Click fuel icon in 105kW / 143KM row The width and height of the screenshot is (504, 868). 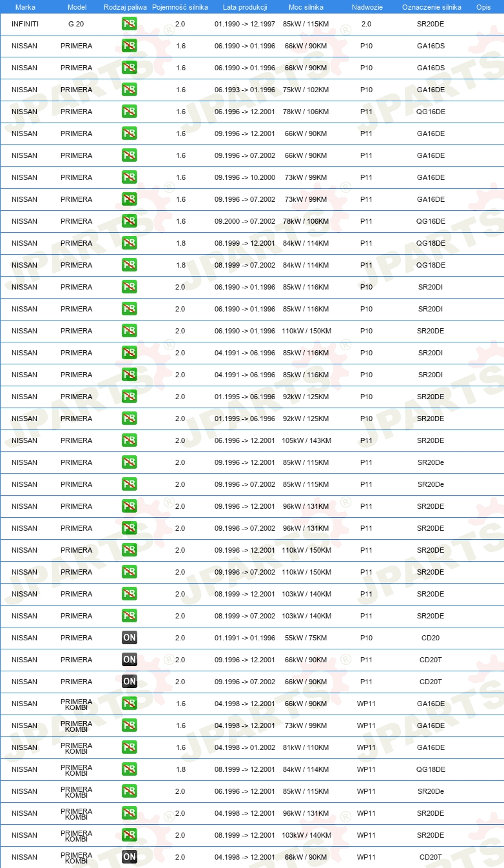(x=129, y=440)
